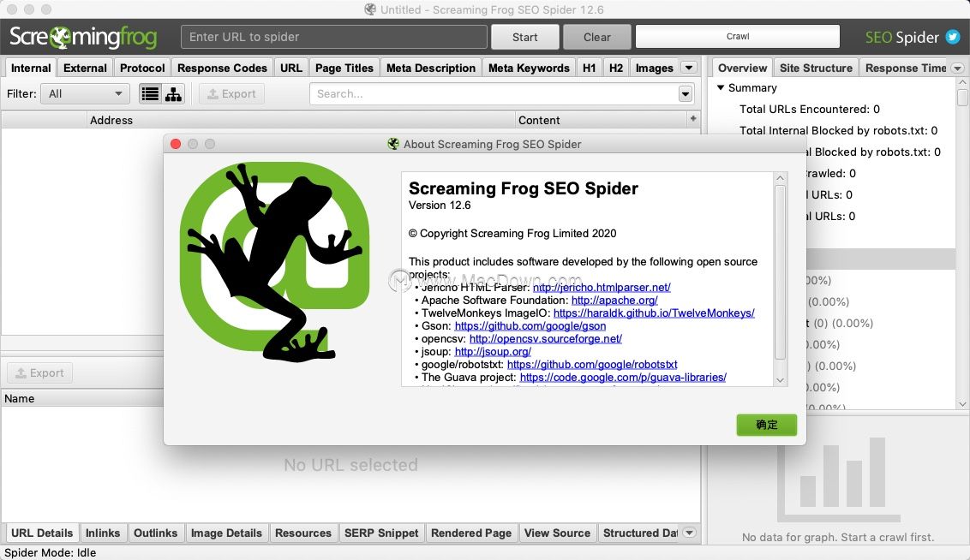This screenshot has height=560, width=970.
Task: Click the right panel scrollbar
Action: (x=962, y=98)
